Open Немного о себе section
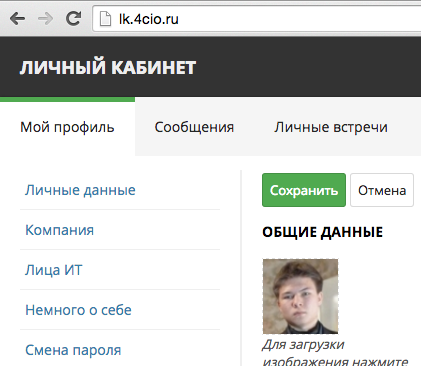Viewport: 421px width, 366px height. [78, 310]
